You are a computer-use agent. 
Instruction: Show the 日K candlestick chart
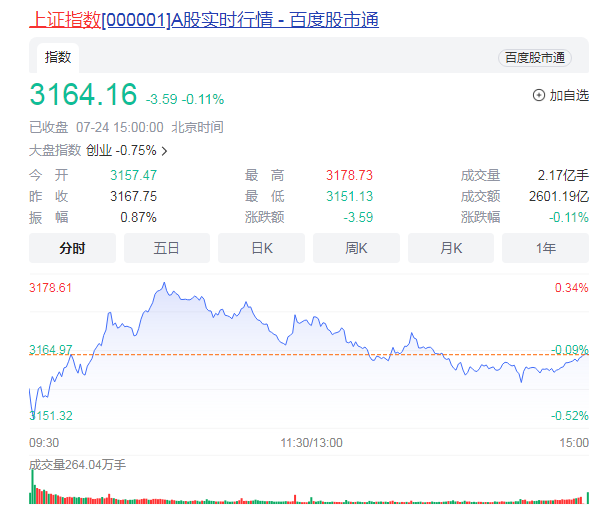tap(262, 248)
